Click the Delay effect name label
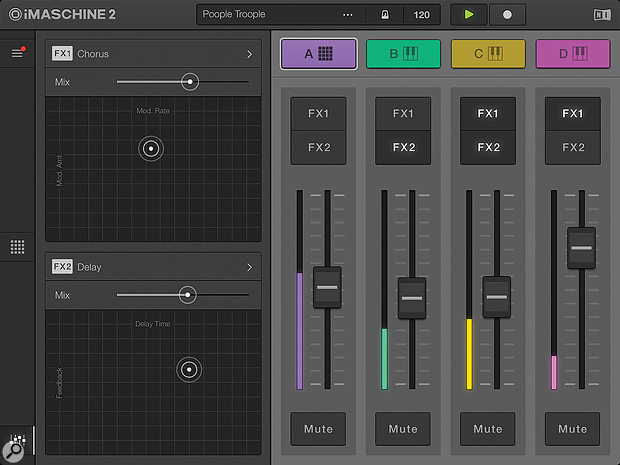 click(89, 267)
